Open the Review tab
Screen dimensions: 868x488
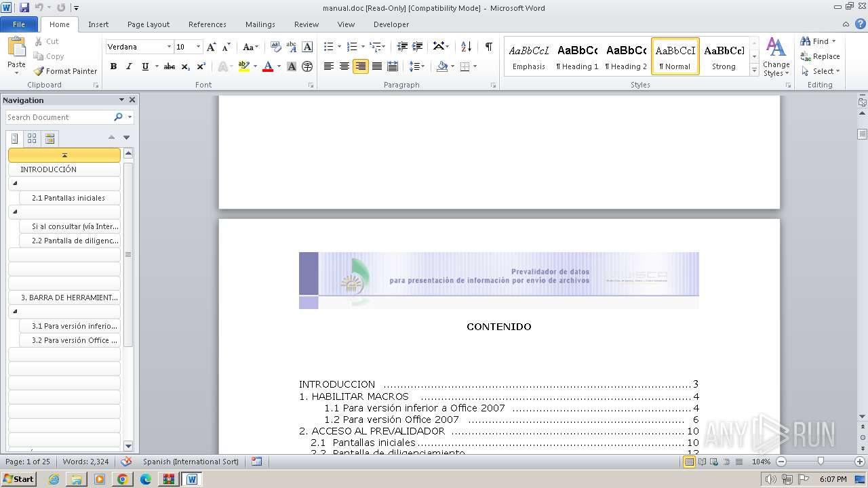(307, 24)
